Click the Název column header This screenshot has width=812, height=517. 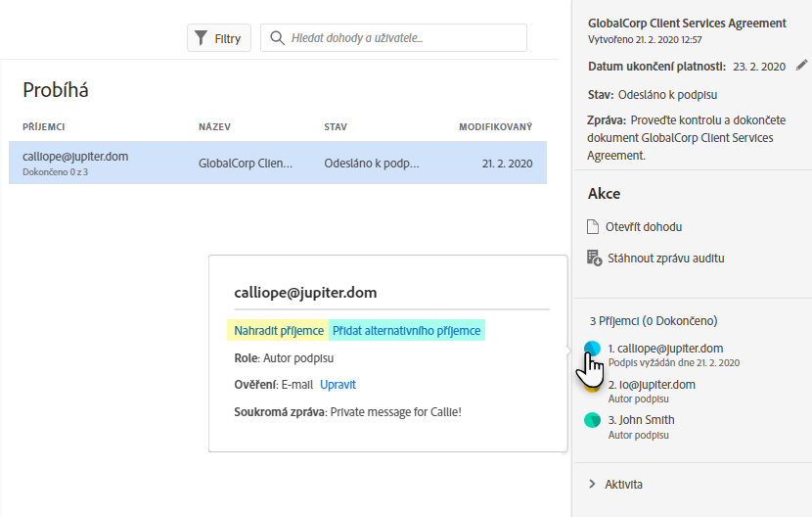pyautogui.click(x=214, y=126)
